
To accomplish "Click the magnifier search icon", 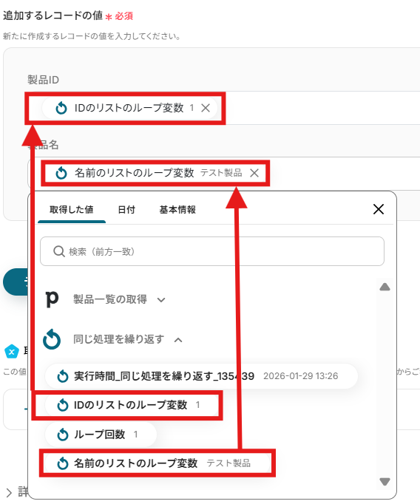I will (x=59, y=251).
